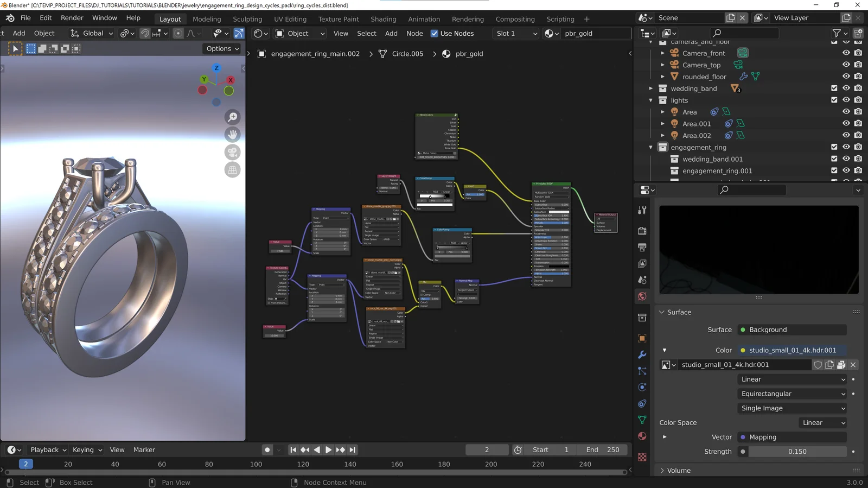Open the Single Image source dropdown
Image resolution: width=868 pixels, height=488 pixels.
[x=792, y=408]
